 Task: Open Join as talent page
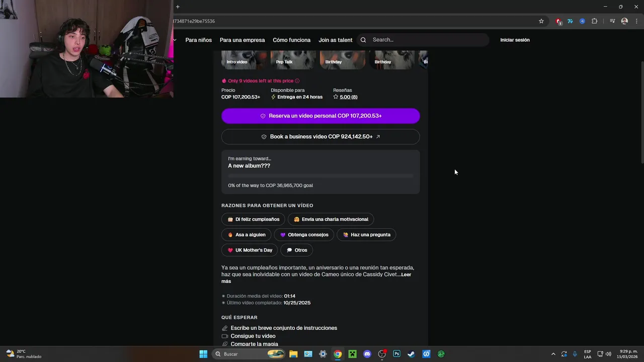pyautogui.click(x=336, y=40)
